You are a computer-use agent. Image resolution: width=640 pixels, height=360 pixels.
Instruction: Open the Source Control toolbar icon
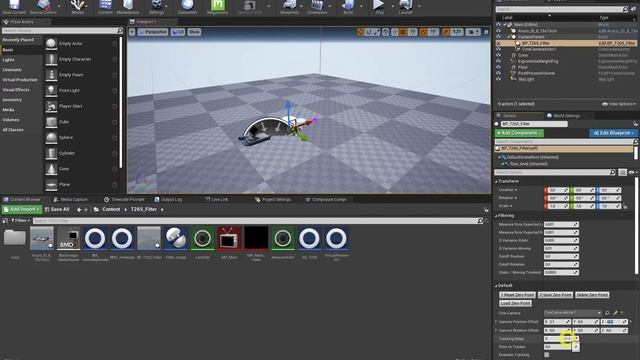pyautogui.click(x=43, y=5)
